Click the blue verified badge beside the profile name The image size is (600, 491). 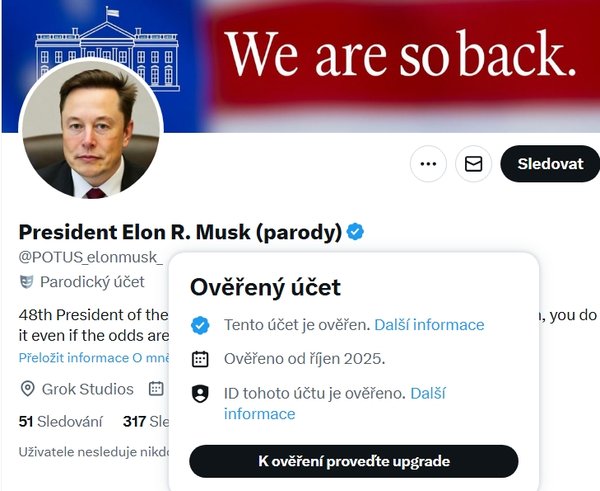coord(356,232)
